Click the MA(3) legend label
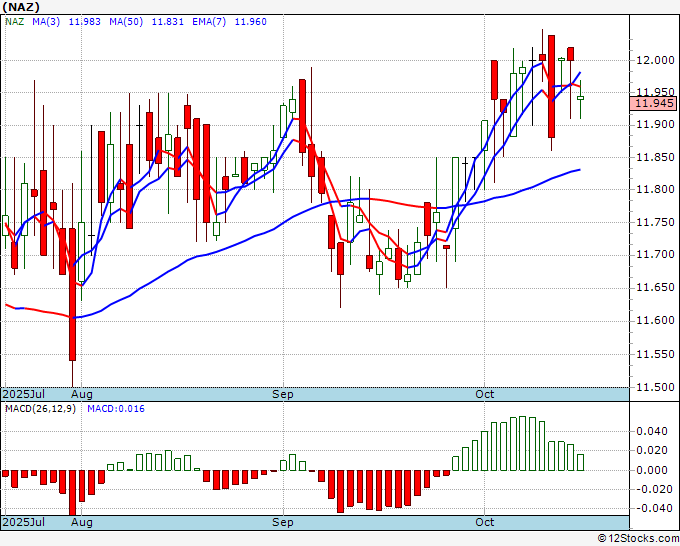Viewport: 680px width, 546px height. point(46,22)
